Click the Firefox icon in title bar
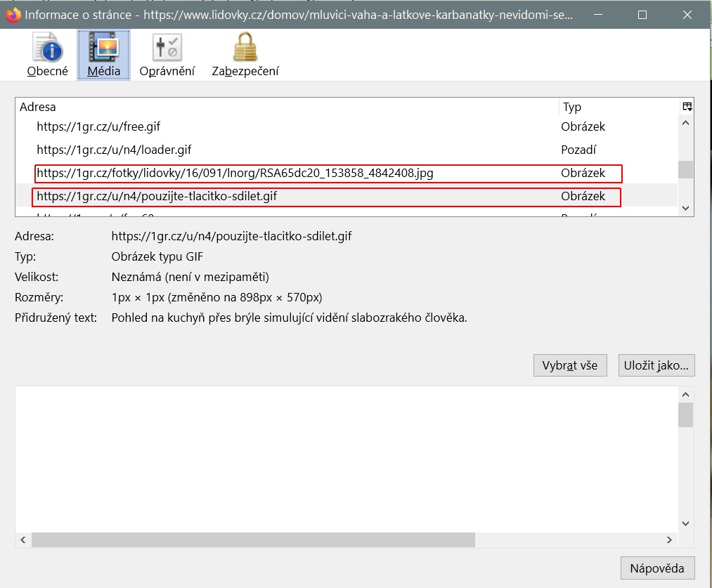 point(13,15)
